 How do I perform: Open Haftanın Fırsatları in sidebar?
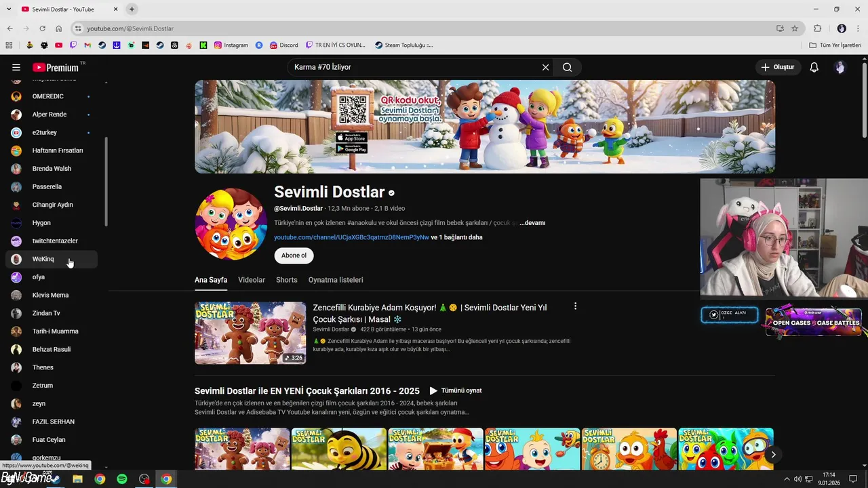52,150
